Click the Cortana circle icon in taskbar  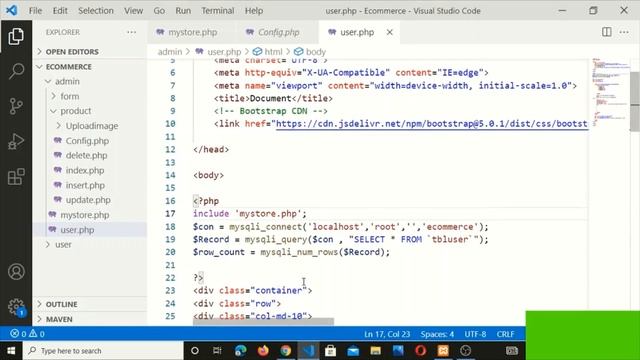[195, 351]
